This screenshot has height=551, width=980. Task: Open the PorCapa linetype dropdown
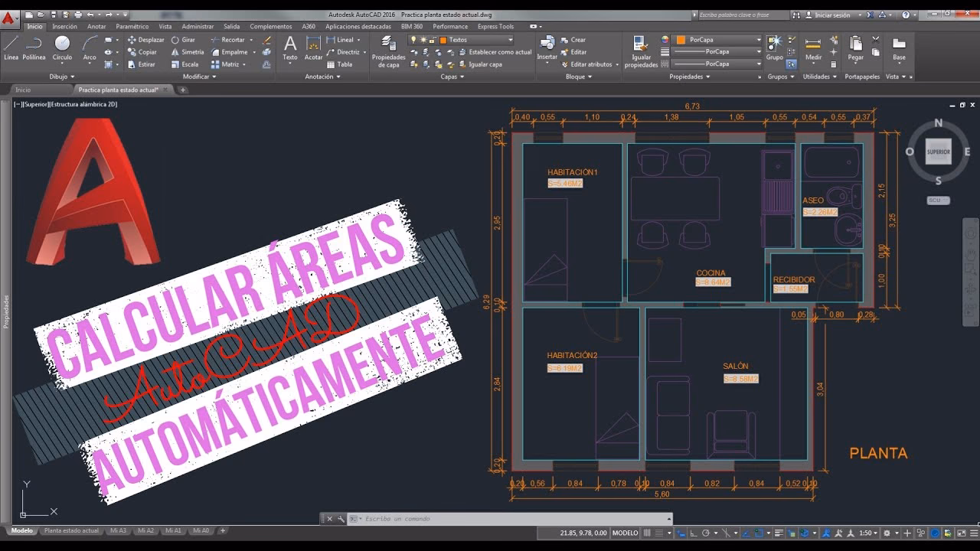point(760,51)
